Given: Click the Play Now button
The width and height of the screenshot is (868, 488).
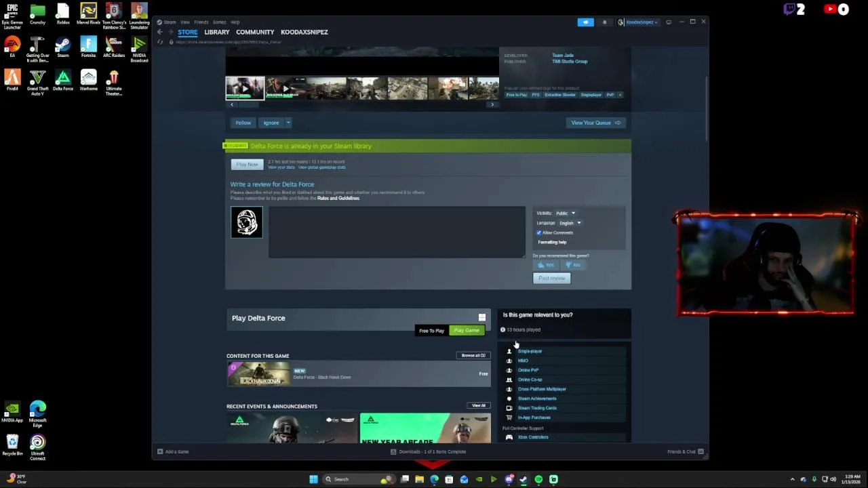Looking at the screenshot, I should click(x=247, y=165).
